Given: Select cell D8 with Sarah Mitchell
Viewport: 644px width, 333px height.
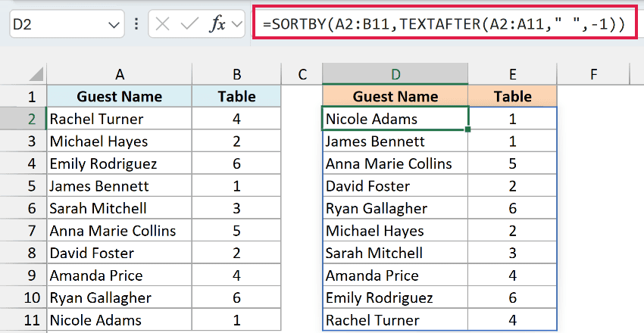Looking at the screenshot, I should tap(395, 253).
